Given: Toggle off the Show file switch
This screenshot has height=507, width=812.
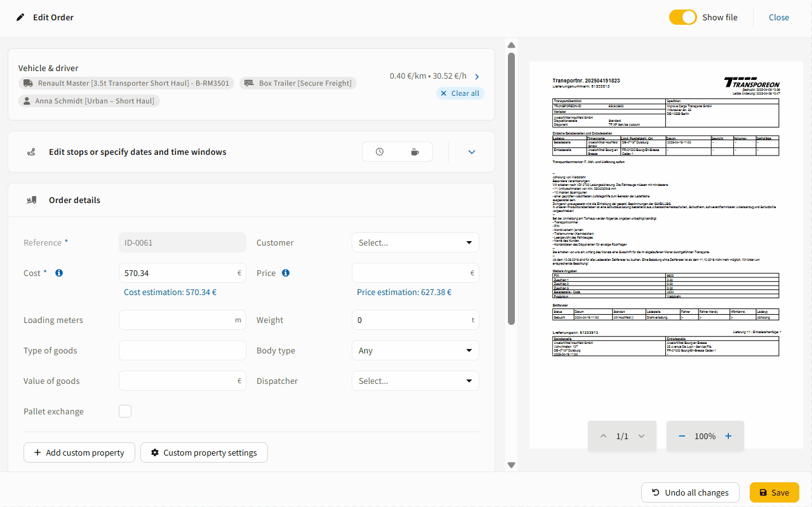Looking at the screenshot, I should [x=682, y=17].
